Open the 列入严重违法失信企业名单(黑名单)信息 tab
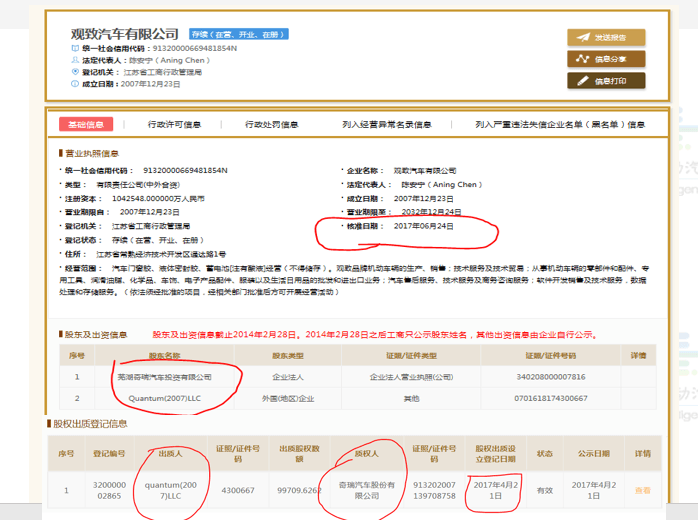698x520 pixels. click(560, 124)
